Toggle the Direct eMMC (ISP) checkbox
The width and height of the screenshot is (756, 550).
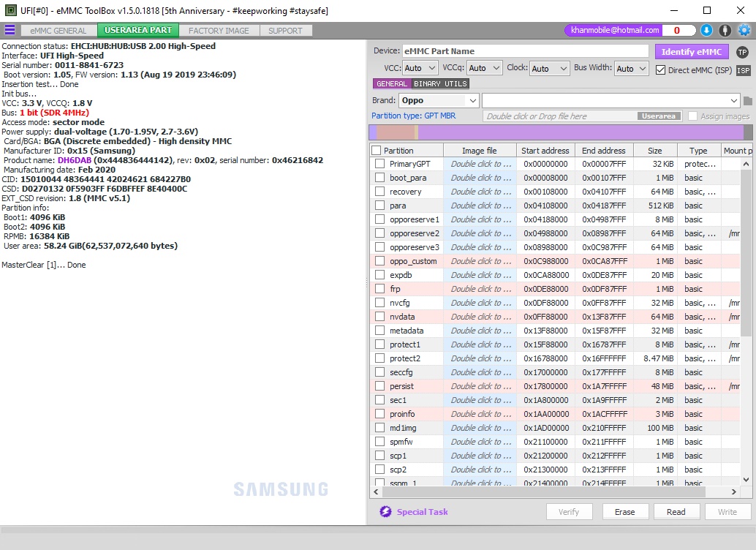click(x=660, y=70)
